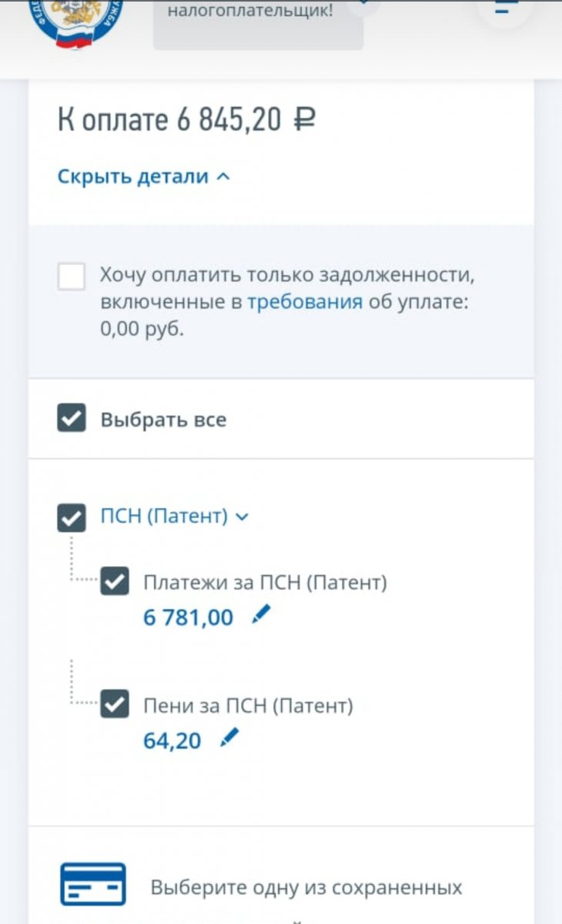Image resolution: width=562 pixels, height=924 pixels.
Task: Open the hamburger menu in header
Action: 504,9
